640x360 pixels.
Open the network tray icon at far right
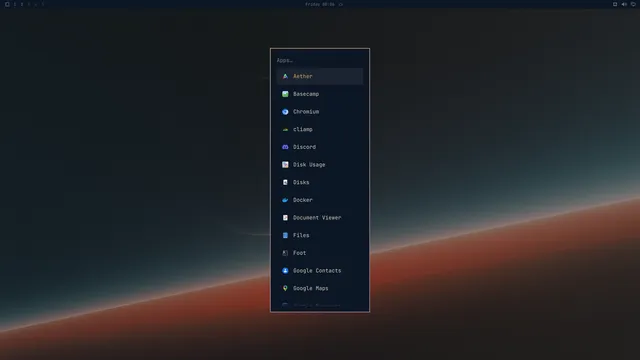(633, 4)
